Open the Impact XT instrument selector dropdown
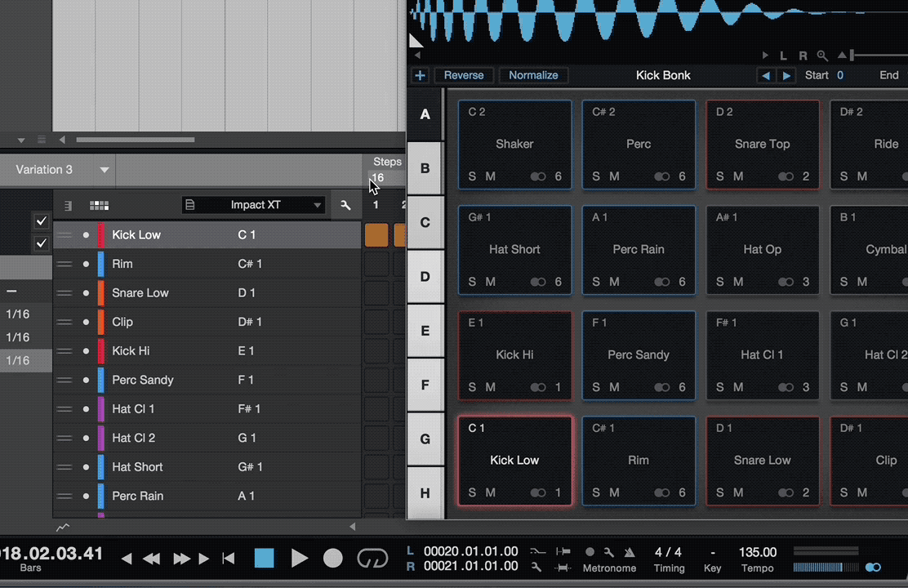908x588 pixels. tap(253, 204)
